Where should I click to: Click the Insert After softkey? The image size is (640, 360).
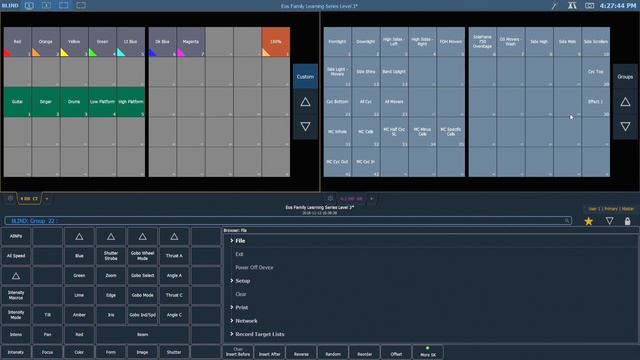pos(269,353)
